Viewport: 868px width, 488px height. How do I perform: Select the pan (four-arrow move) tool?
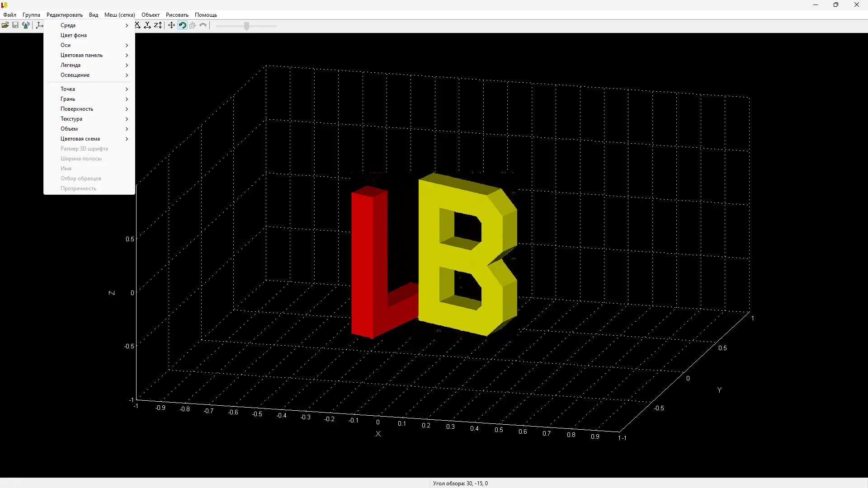[x=171, y=25]
